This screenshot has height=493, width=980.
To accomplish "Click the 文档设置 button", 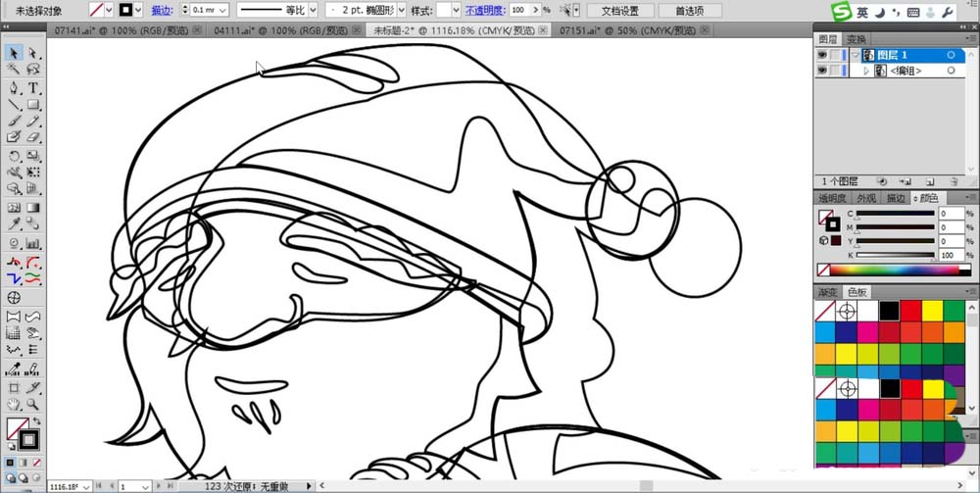I will tap(620, 11).
